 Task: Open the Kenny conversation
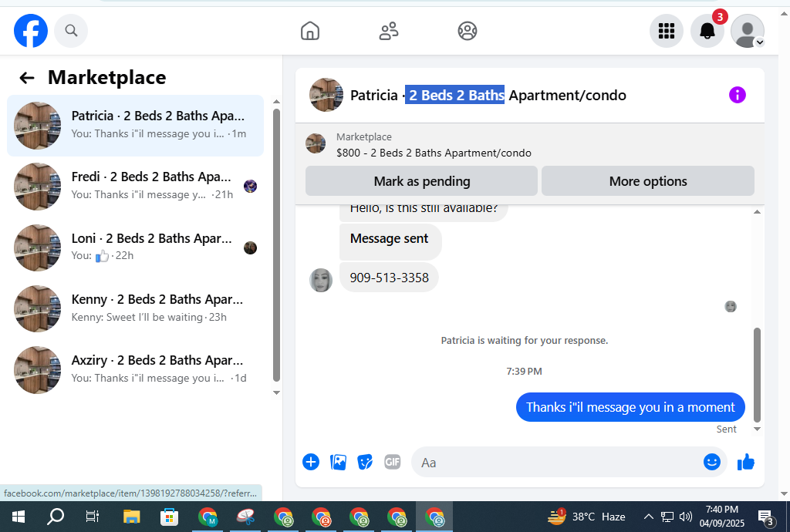pyautogui.click(x=135, y=308)
